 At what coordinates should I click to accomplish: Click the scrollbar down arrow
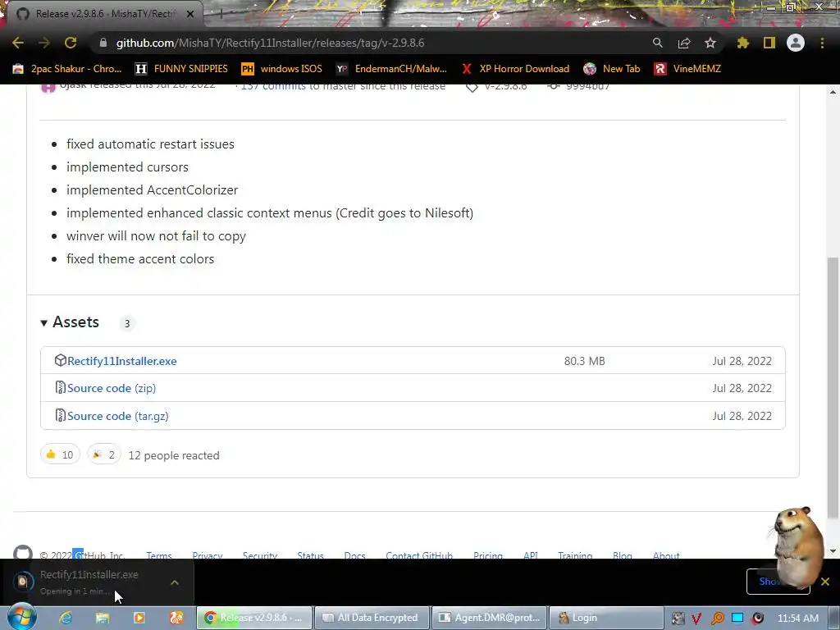pos(833,551)
